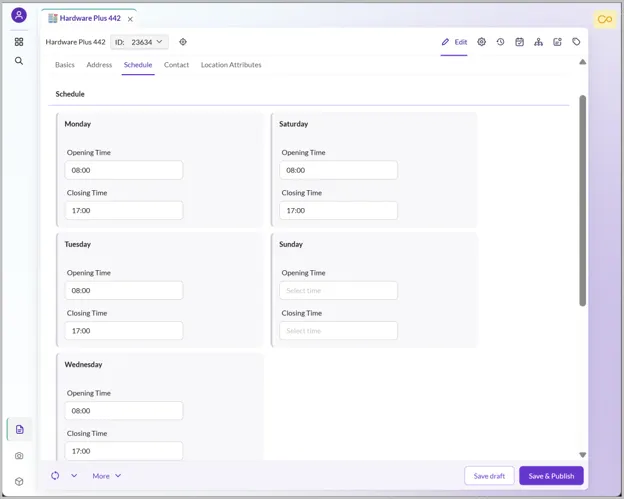Click the Wednesday card heading
Screen dimensions: 624x499
point(83,365)
